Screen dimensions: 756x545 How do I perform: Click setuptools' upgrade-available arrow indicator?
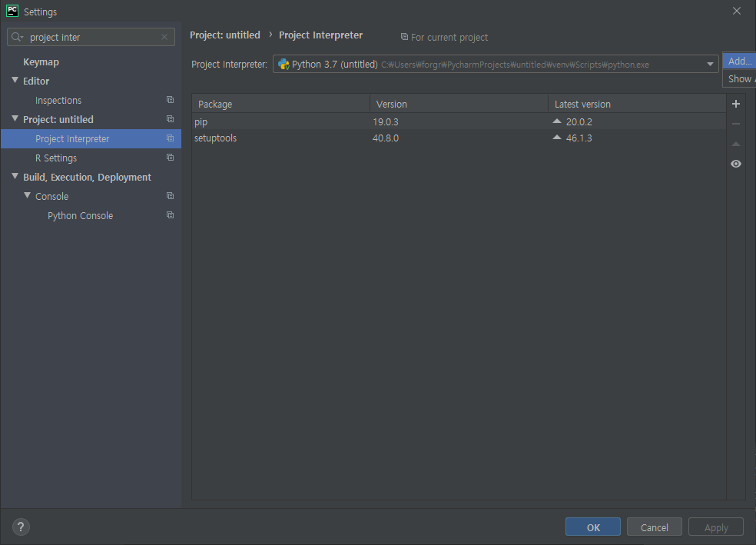[557, 138]
